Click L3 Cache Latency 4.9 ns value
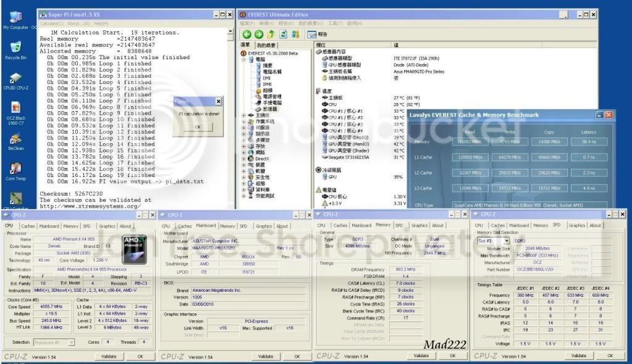Screen dimensions: 632x364 [589, 188]
